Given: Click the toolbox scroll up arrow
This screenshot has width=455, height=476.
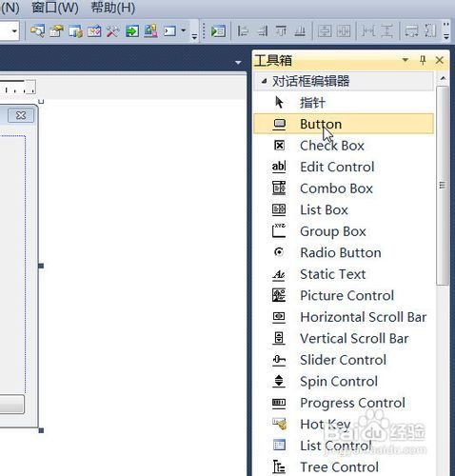Looking at the screenshot, I should click(443, 78).
